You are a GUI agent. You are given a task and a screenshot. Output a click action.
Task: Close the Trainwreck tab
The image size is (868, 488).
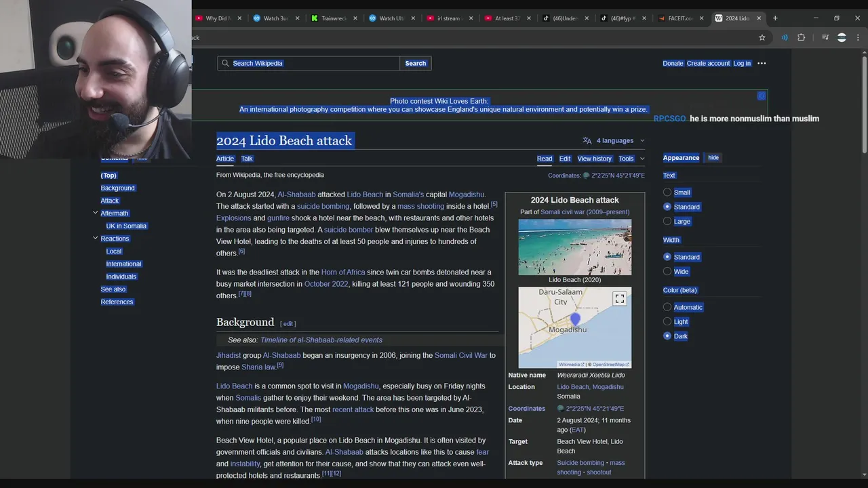point(354,18)
